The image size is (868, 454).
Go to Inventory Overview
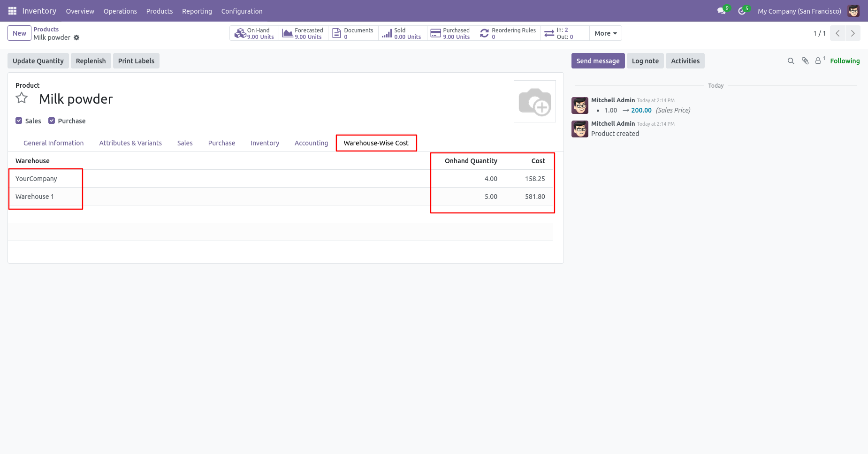(x=80, y=11)
